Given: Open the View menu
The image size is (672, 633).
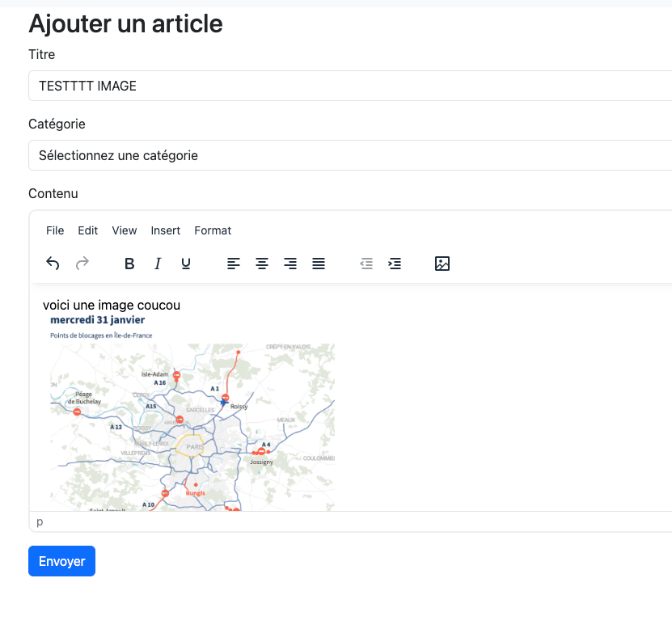Looking at the screenshot, I should pos(125,230).
